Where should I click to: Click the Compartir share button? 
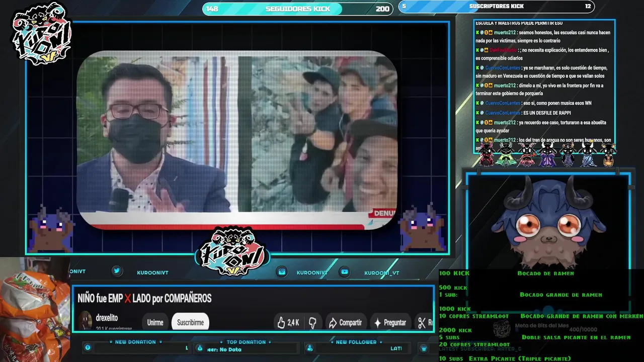coord(345,323)
